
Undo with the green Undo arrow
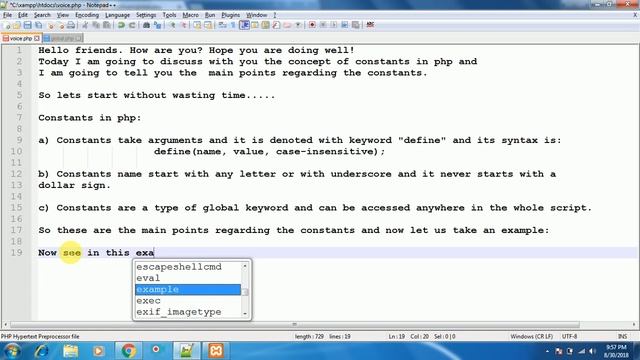click(x=121, y=25)
